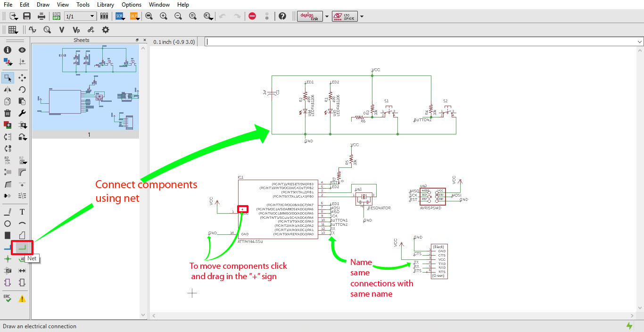Open the Design Manager columns icon
Viewport: 644px width, 332px height.
tap(105, 16)
